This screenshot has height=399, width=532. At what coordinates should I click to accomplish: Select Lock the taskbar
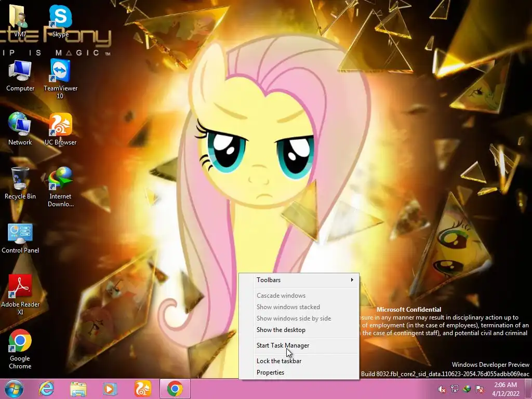pyautogui.click(x=299, y=361)
